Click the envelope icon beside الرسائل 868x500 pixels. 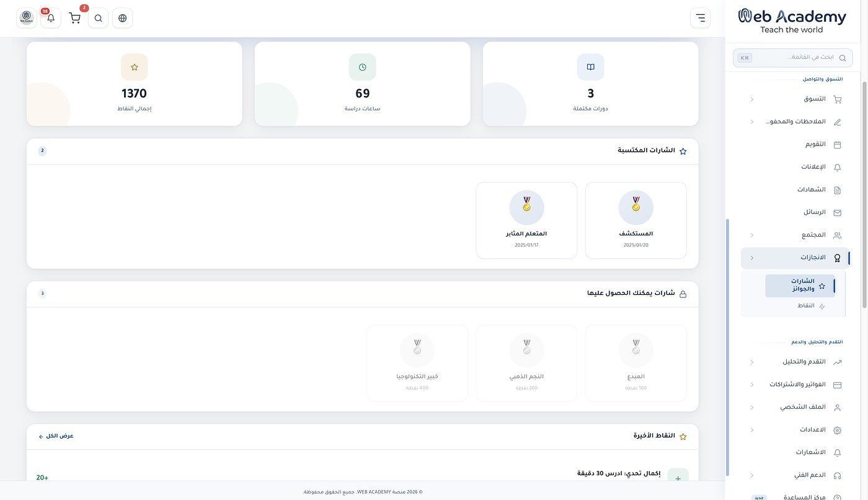838,213
